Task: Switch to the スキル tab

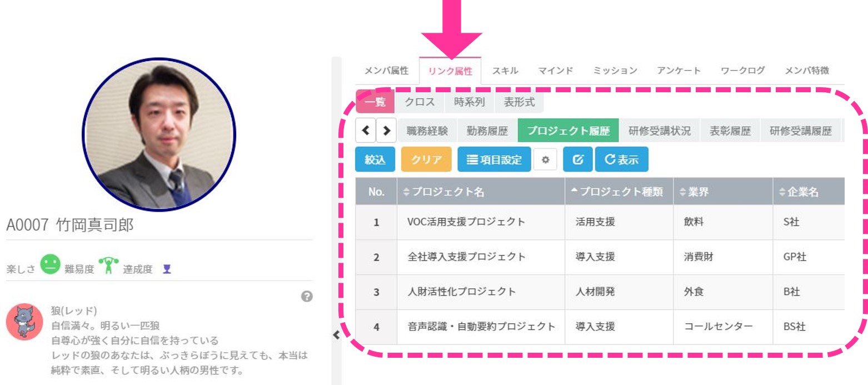Action: (x=505, y=71)
